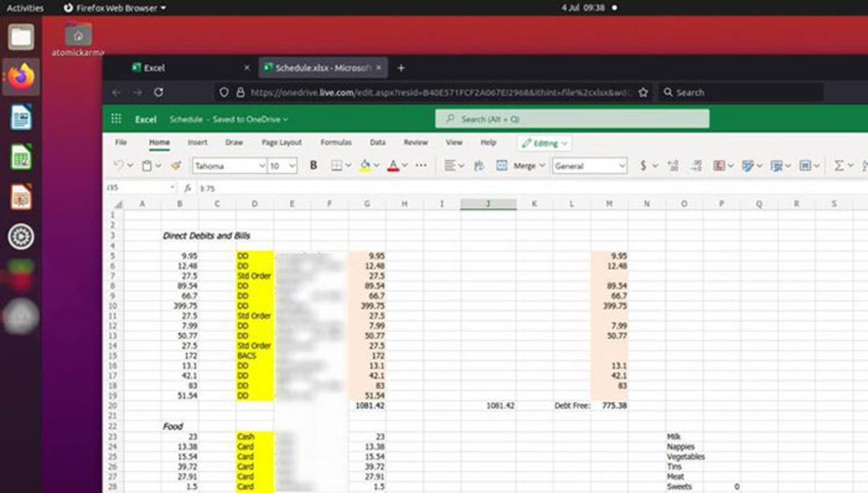Click the Merge cells icon
The width and height of the screenshot is (868, 493).
click(502, 165)
